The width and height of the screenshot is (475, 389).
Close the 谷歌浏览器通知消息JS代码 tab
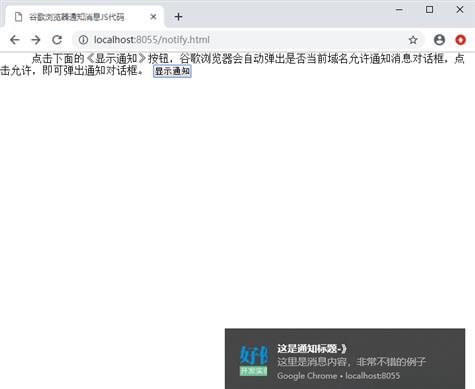(x=153, y=17)
